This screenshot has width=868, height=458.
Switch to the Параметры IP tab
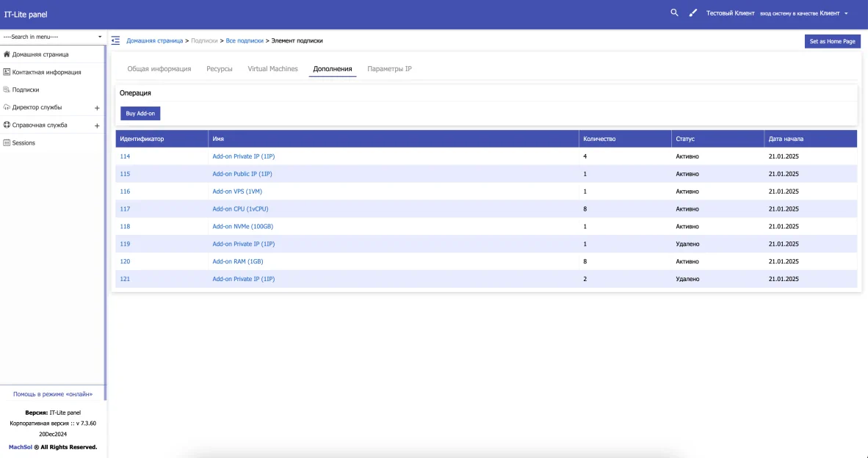point(389,68)
